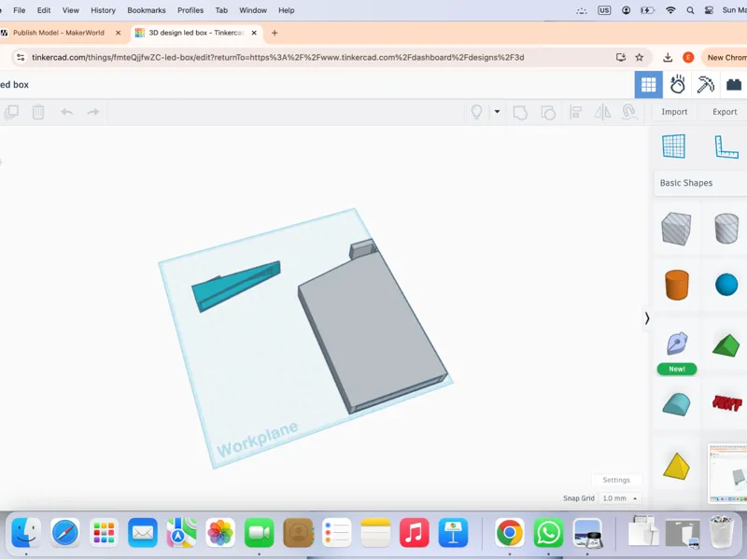Click the Redo arrow

click(x=92, y=112)
